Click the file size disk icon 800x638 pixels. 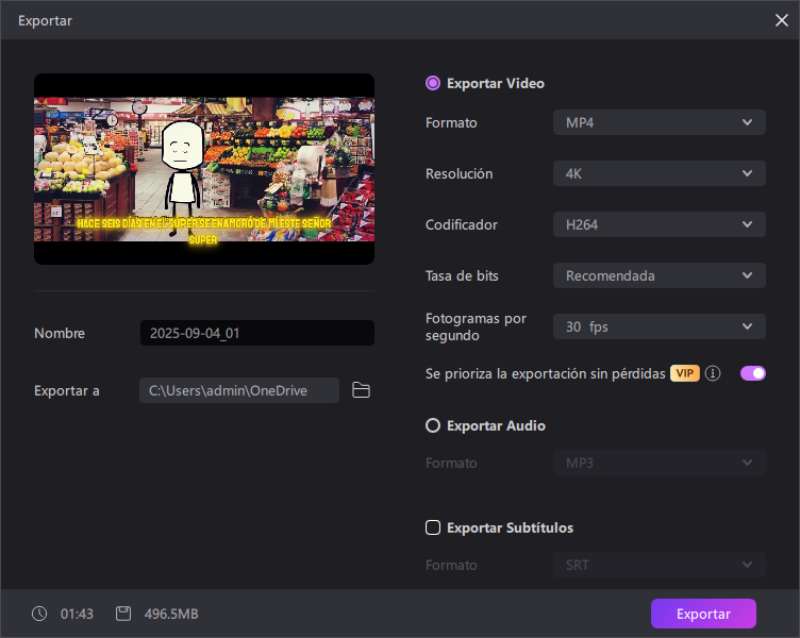pos(123,614)
